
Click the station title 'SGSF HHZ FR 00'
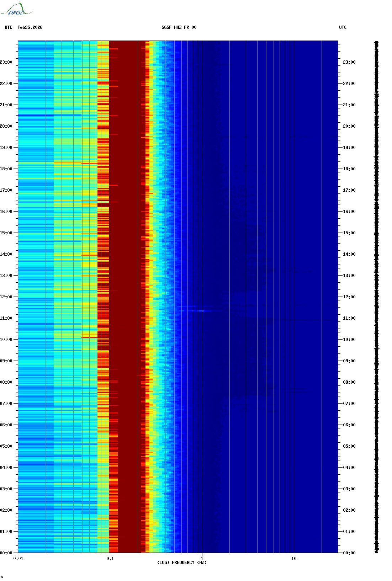click(x=179, y=27)
